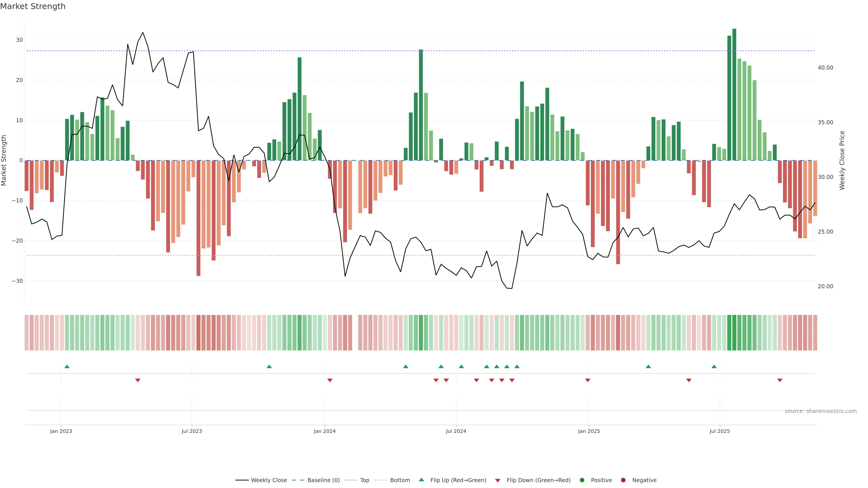Toggle the Weekly Close legend label
Viewport: 868px width, 488px height.
(269, 480)
